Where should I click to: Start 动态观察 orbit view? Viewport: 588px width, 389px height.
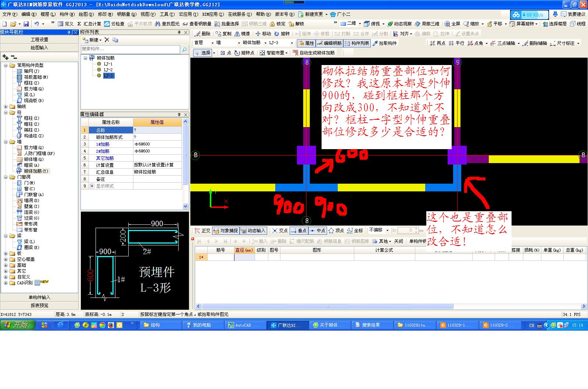tap(399, 24)
